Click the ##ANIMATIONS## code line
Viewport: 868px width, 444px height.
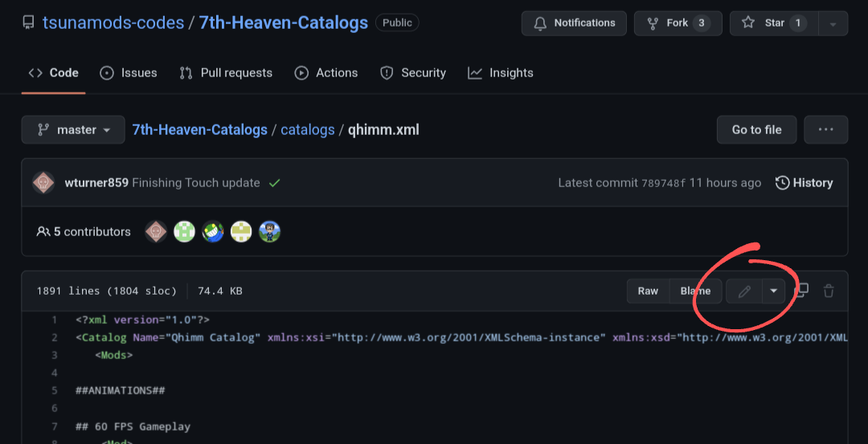[x=121, y=390]
